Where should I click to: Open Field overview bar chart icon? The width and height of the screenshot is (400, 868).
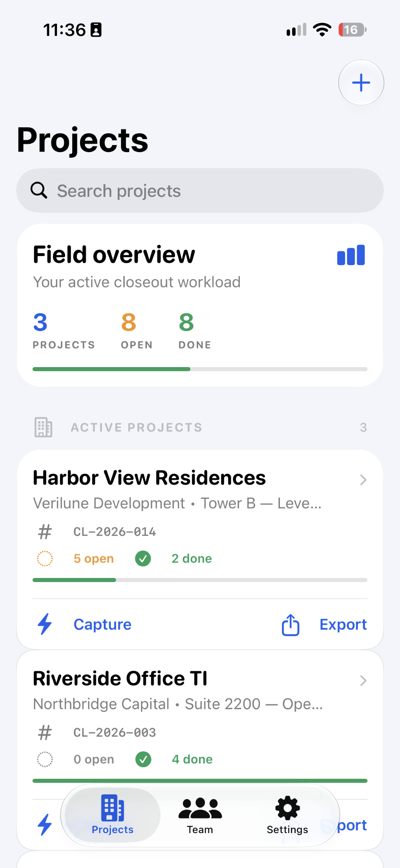click(351, 255)
